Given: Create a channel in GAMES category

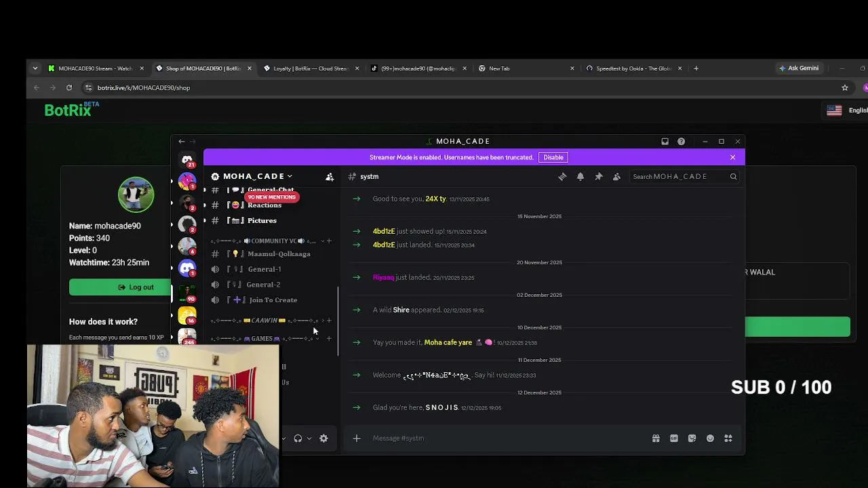Looking at the screenshot, I should 330,338.
